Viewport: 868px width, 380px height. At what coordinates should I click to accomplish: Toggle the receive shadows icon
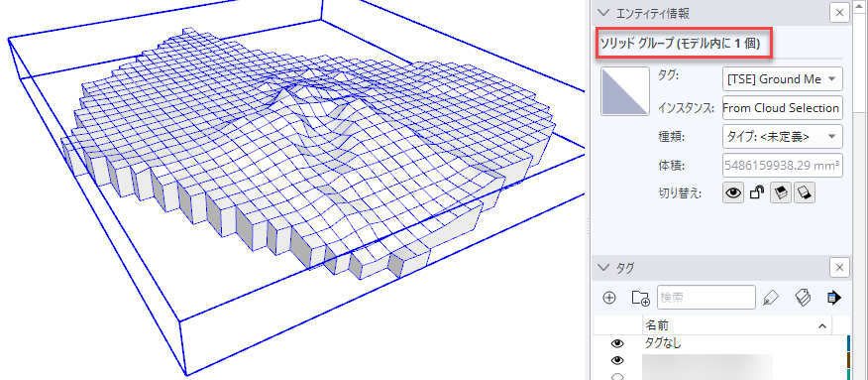coord(781,193)
